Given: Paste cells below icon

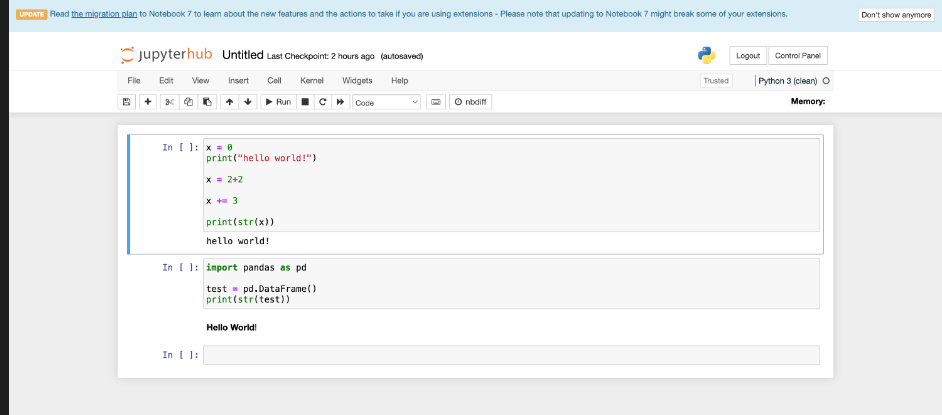Looking at the screenshot, I should coord(207,102).
